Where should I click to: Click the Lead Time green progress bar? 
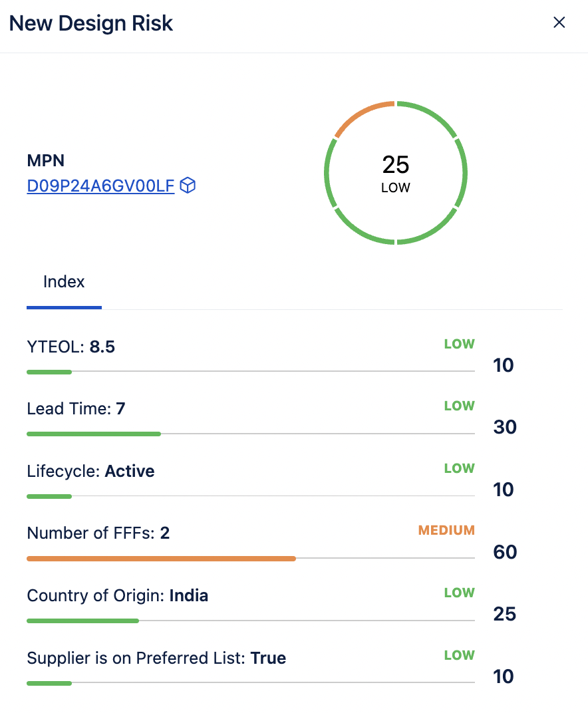coord(94,434)
